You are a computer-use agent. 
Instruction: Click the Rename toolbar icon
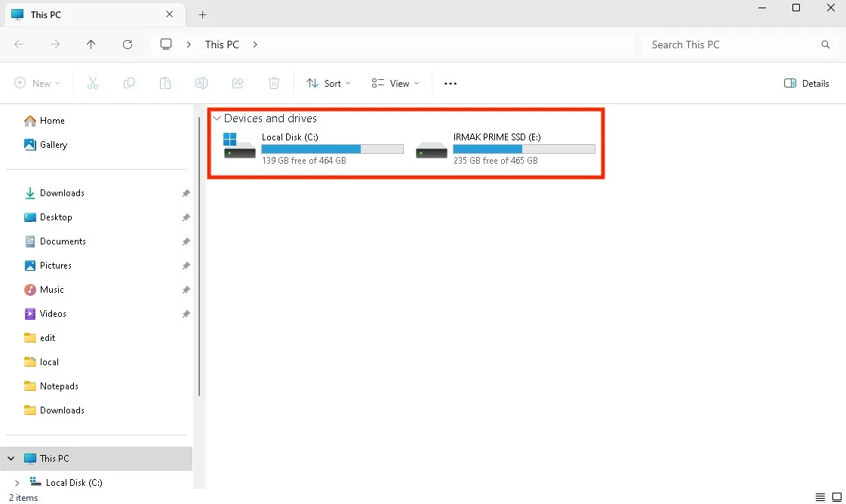[202, 83]
